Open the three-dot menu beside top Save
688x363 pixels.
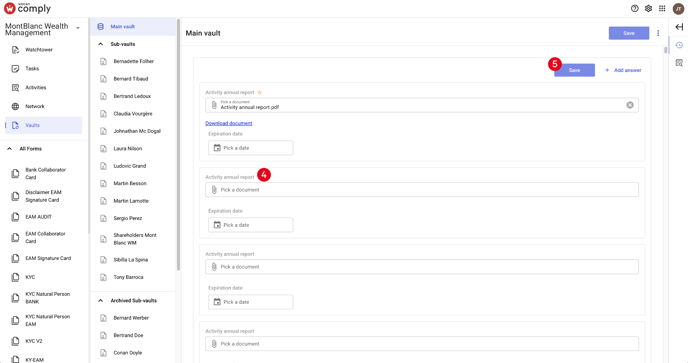658,33
